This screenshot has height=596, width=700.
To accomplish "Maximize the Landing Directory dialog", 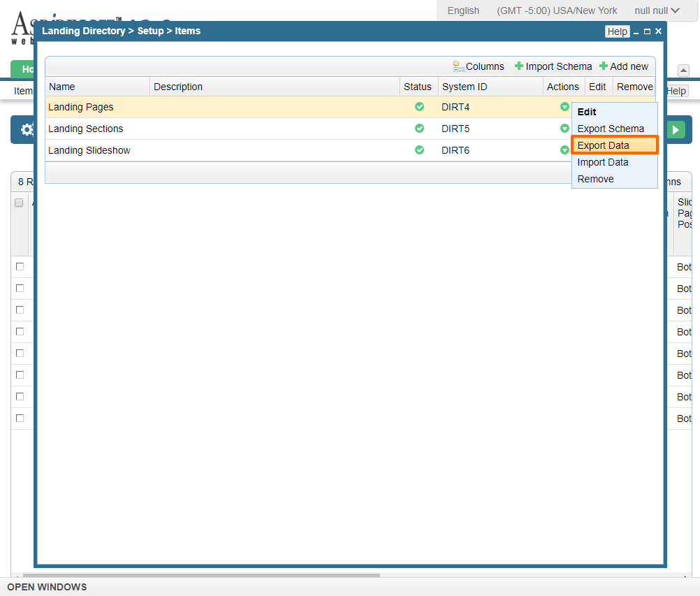I will [x=647, y=31].
